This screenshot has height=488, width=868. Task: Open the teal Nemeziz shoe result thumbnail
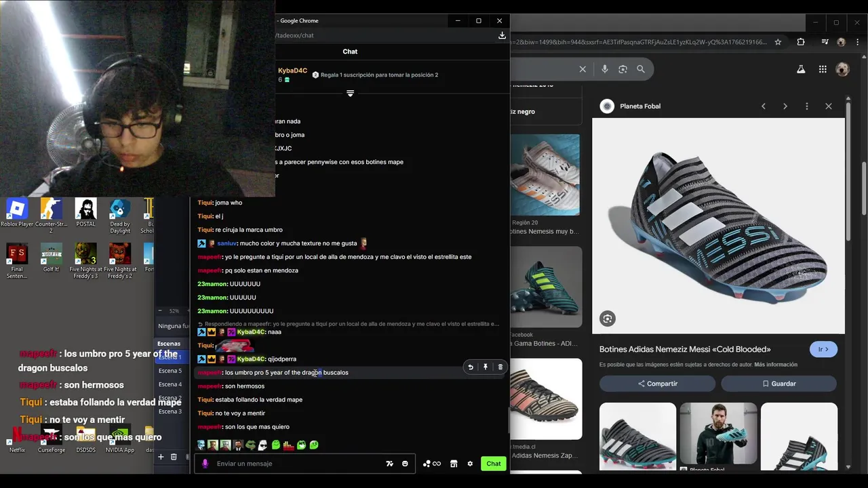click(546, 287)
